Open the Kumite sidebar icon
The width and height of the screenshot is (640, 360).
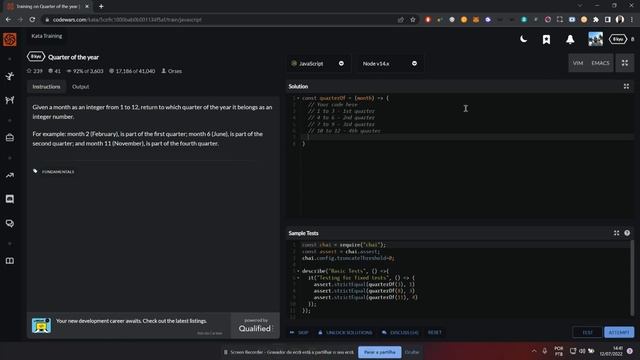pos(10,100)
